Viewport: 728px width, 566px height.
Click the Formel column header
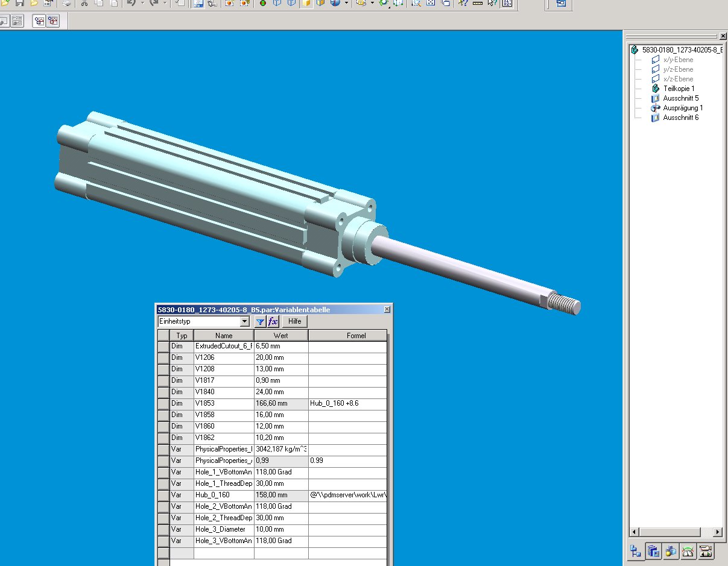[356, 335]
